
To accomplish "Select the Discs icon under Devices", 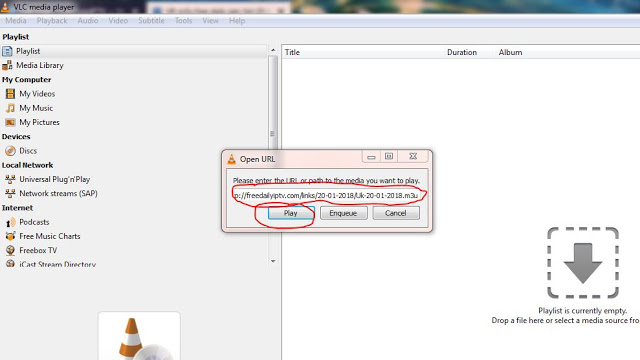I will tap(10, 151).
